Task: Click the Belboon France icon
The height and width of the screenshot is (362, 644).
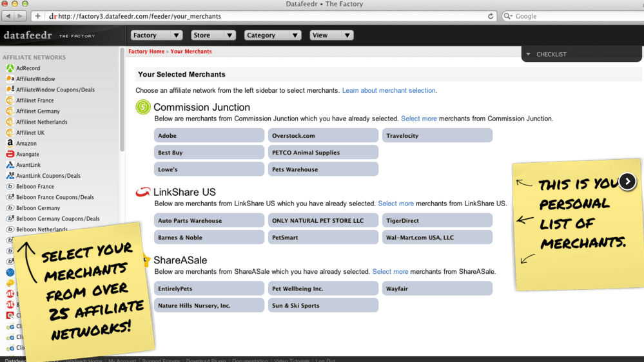Action: tap(10, 186)
